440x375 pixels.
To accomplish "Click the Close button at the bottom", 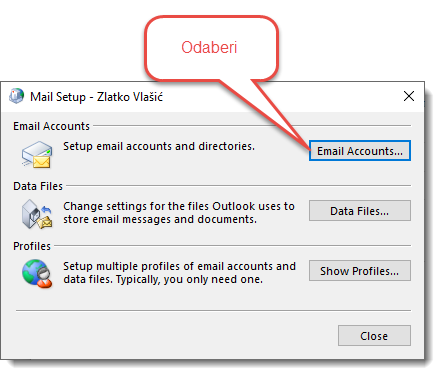I will pos(374,336).
